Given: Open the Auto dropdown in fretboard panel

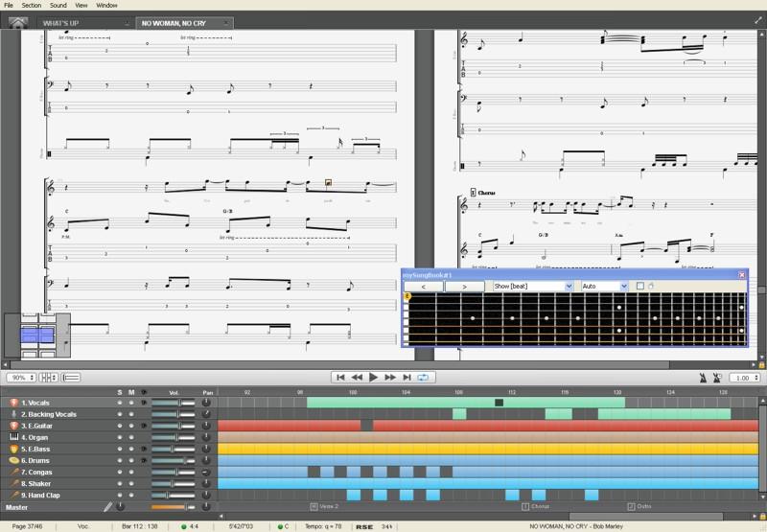Looking at the screenshot, I should 604,286.
